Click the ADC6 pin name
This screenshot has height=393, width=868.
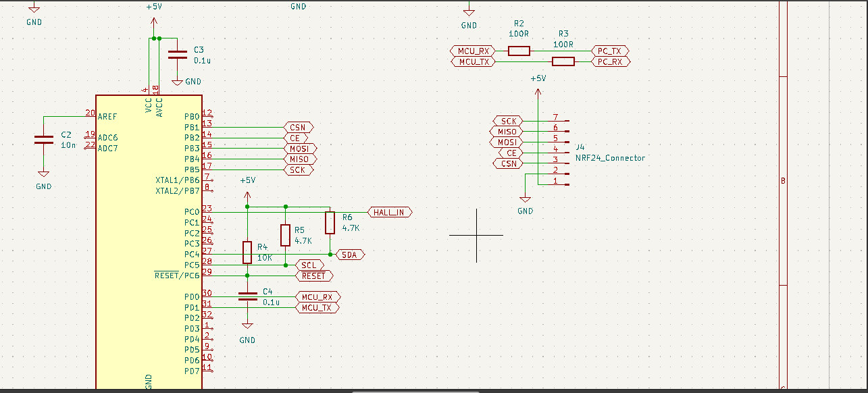(107, 138)
